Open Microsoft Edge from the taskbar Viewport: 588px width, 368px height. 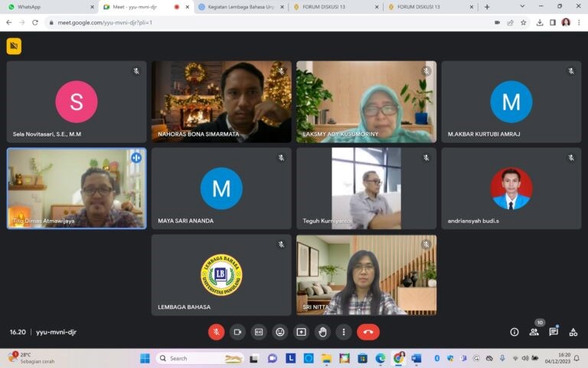click(381, 358)
